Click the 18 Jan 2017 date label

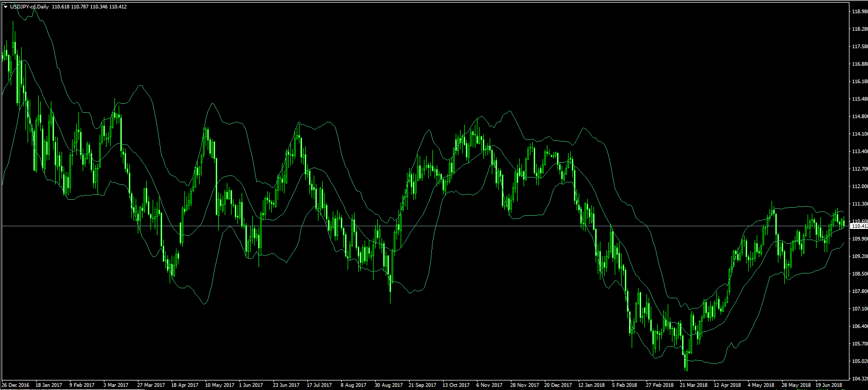click(x=49, y=385)
